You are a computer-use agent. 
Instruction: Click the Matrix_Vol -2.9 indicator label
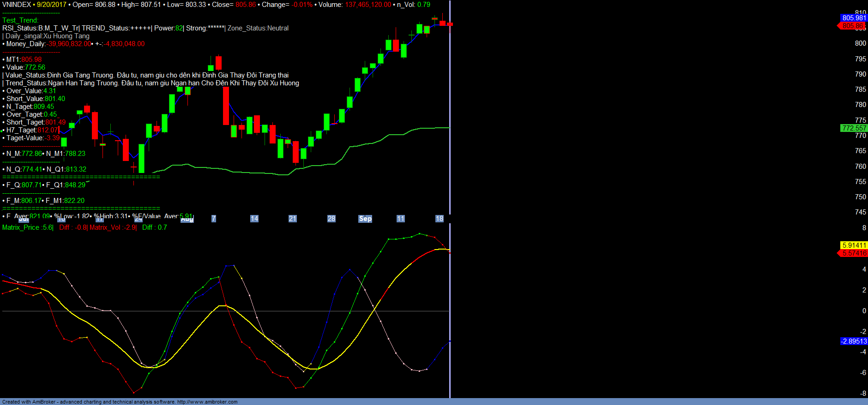click(x=113, y=227)
